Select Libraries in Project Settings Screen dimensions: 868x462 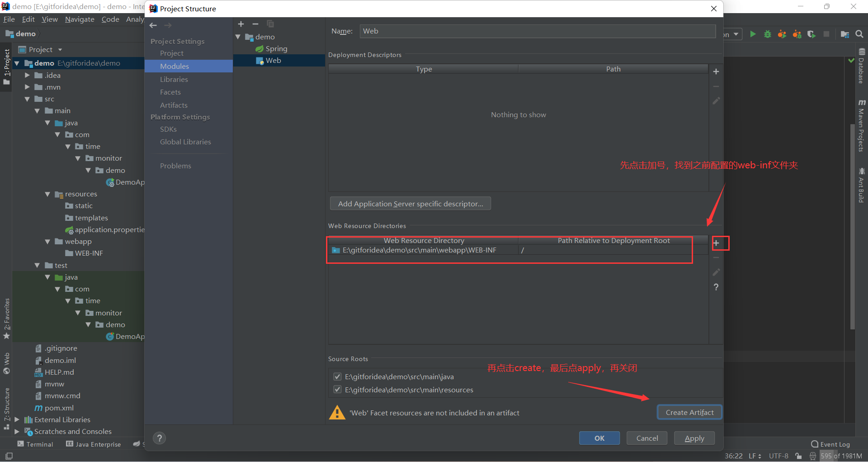[x=174, y=79]
